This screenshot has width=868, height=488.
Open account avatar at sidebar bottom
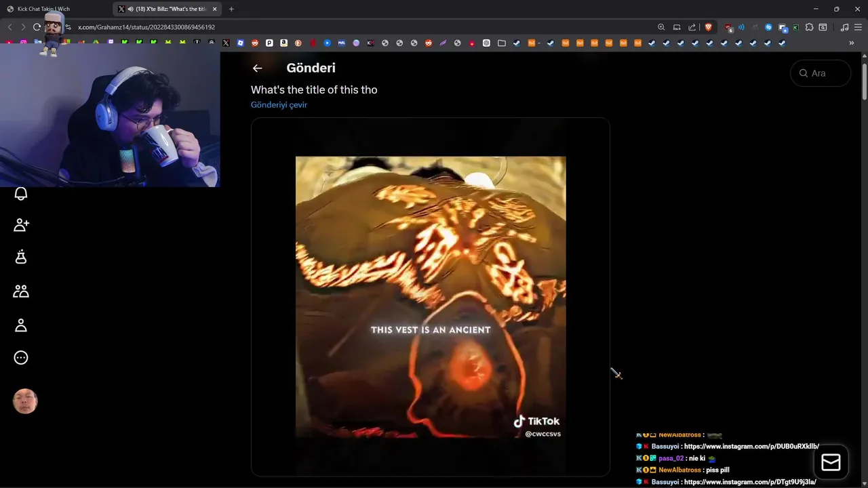[25, 401]
